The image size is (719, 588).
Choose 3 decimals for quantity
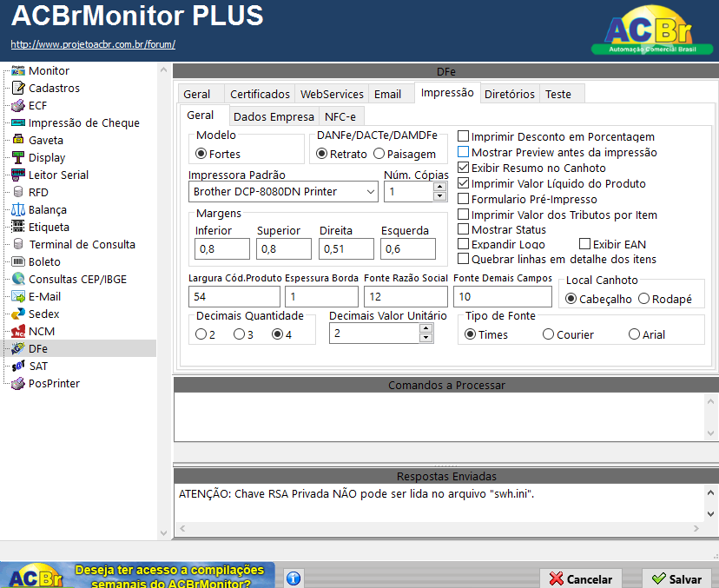click(239, 334)
